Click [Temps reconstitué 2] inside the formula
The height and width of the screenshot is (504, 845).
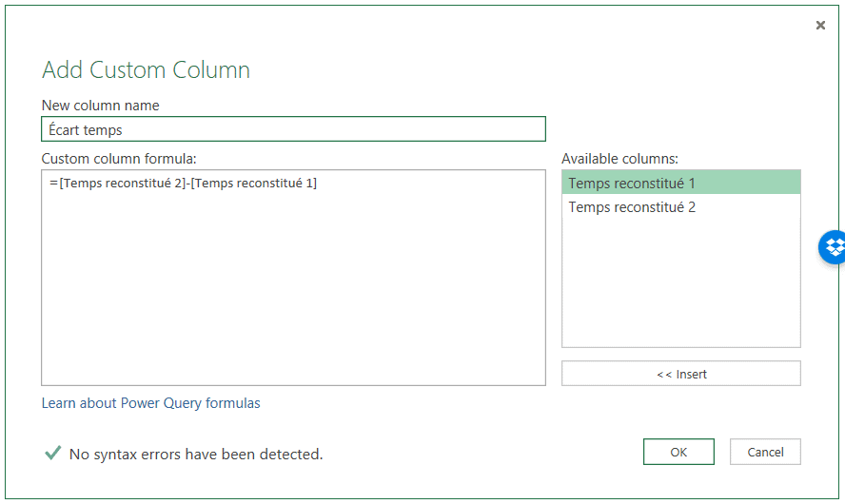(122, 184)
